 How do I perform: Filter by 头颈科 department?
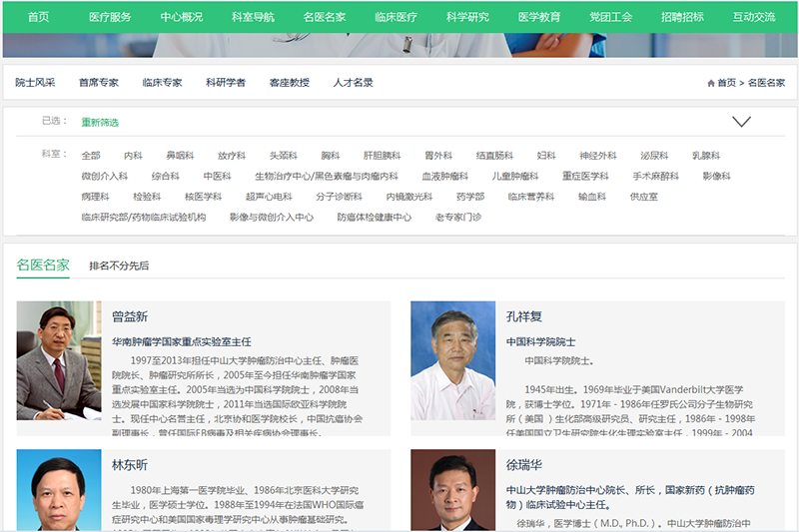(x=284, y=156)
